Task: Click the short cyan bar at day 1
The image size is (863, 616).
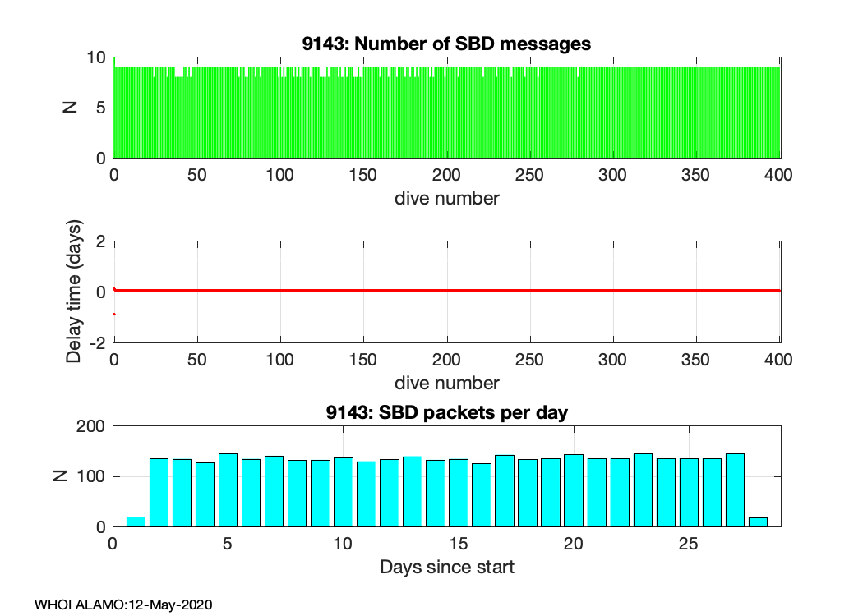Action: [x=136, y=522]
